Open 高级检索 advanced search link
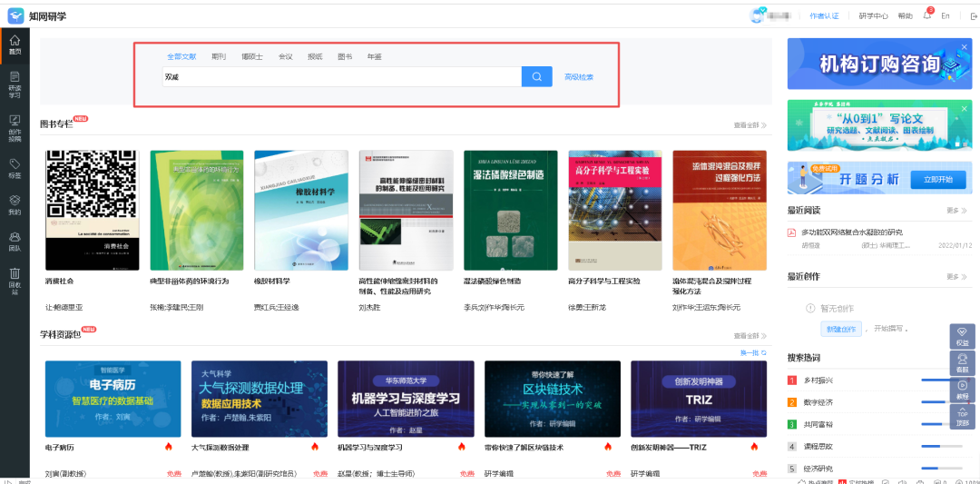This screenshot has height=484, width=980. [x=579, y=77]
